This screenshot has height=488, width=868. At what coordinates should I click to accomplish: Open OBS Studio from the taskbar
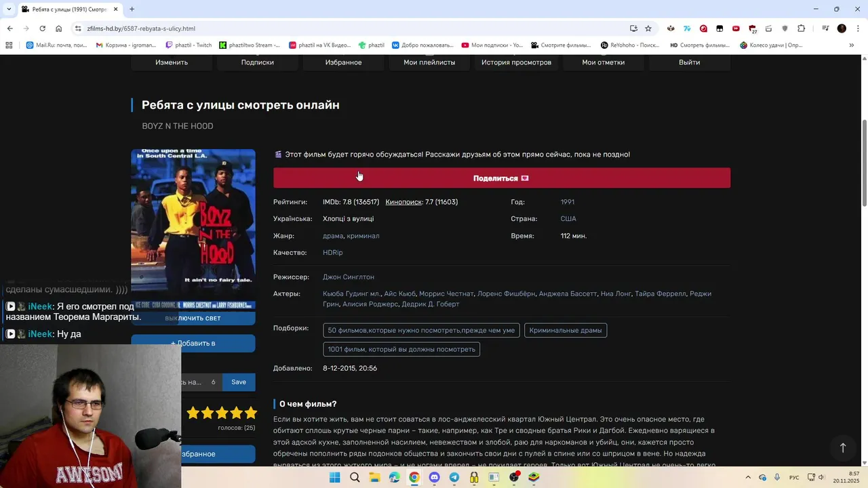[x=513, y=477]
